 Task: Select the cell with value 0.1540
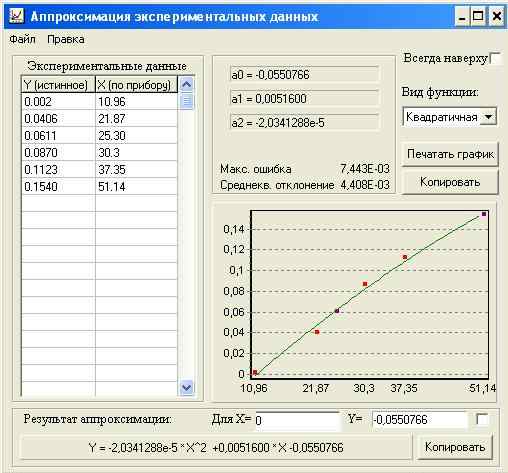(58, 186)
